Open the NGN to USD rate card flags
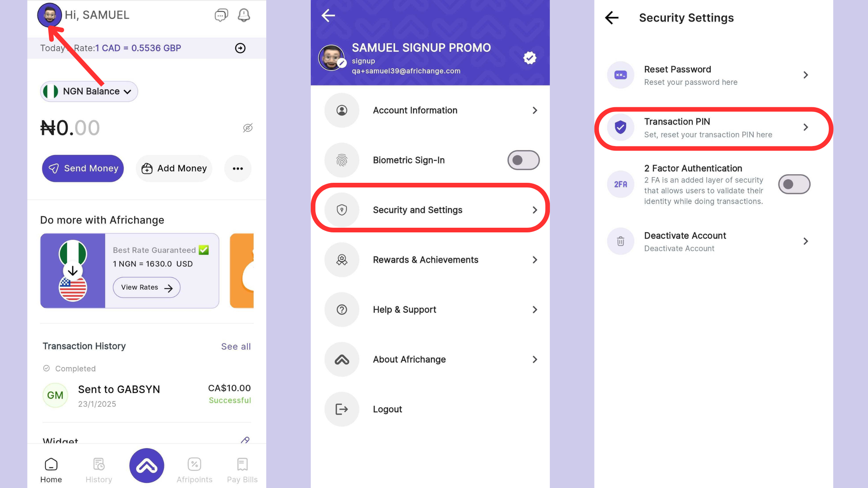Image resolution: width=868 pixels, height=488 pixels. tap(73, 271)
